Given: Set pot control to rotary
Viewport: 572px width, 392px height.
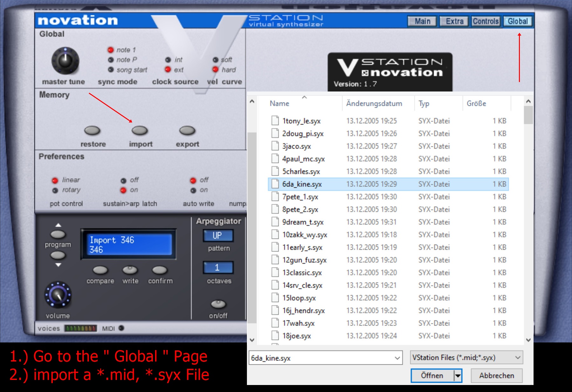Looking at the screenshot, I should (55, 190).
